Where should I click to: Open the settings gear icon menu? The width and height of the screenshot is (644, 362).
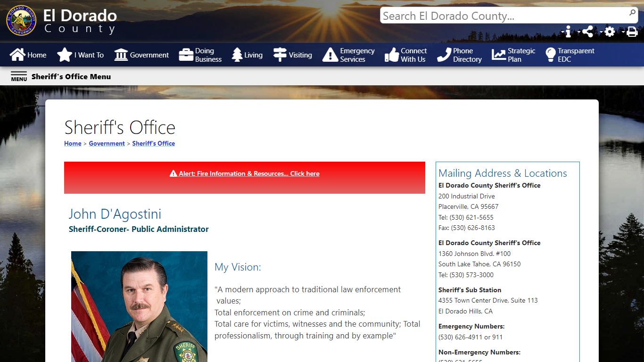610,32
